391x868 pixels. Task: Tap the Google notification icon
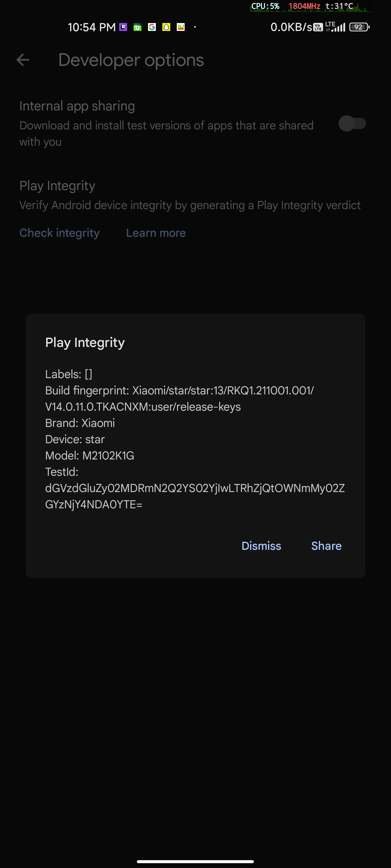tap(152, 27)
